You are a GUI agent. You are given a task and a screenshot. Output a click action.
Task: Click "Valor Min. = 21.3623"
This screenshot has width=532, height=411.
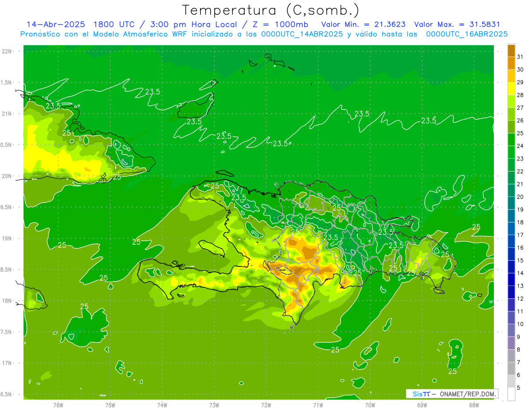(363, 24)
